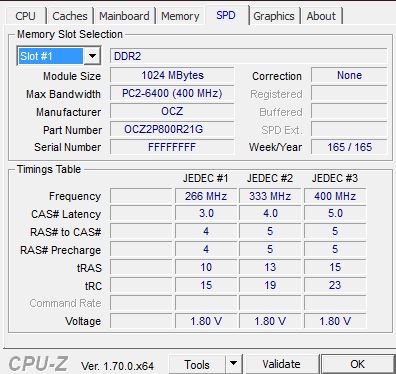Click the SPD tab
This screenshot has width=396, height=374.
tap(226, 15)
